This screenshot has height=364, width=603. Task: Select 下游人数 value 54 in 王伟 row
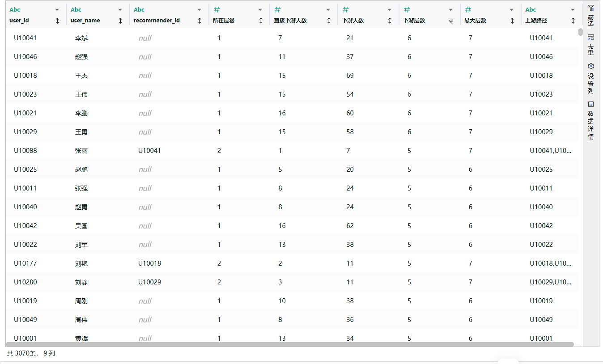click(350, 94)
